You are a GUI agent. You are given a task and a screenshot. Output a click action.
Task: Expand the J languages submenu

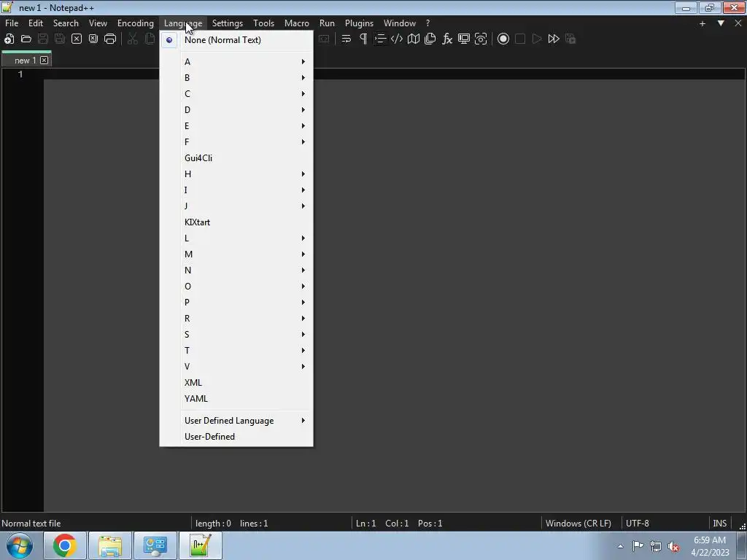pos(236,206)
